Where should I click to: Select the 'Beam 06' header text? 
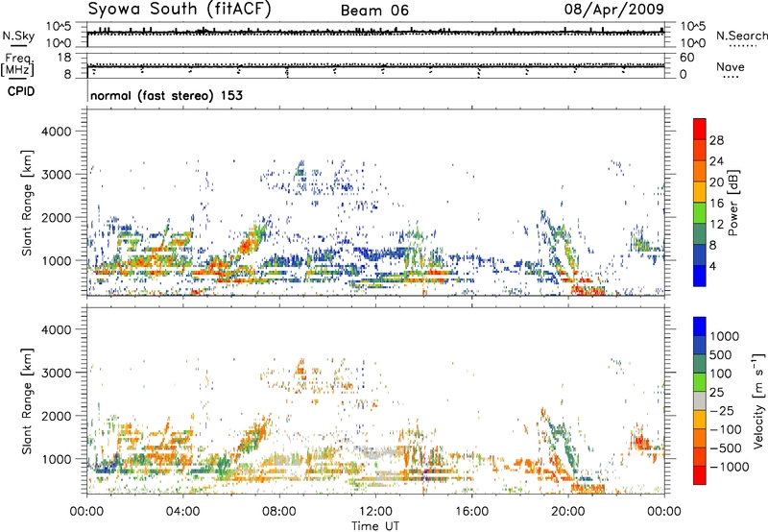click(374, 11)
